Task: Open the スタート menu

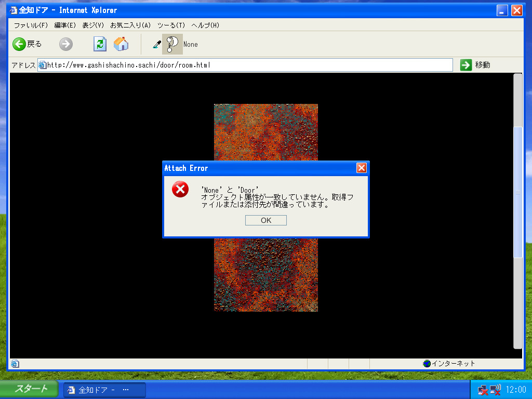Action: point(29,389)
